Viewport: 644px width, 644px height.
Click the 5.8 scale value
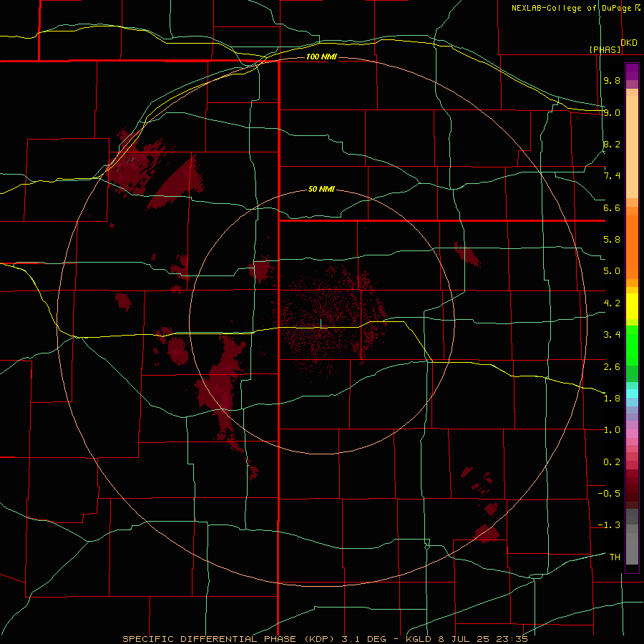click(x=612, y=240)
